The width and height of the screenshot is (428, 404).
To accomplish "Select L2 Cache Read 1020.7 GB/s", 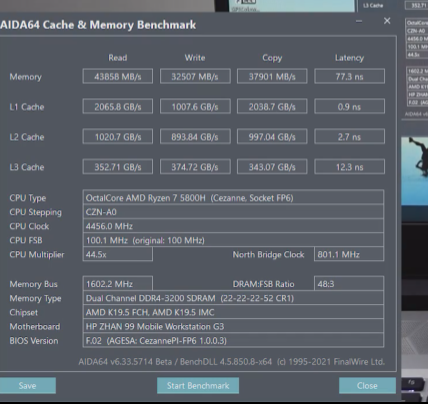I will (118, 137).
